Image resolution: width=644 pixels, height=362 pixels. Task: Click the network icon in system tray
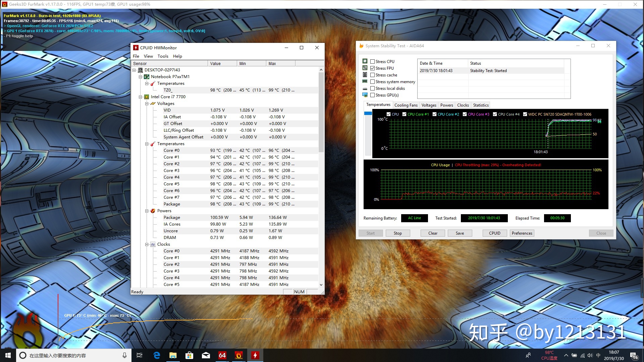tap(583, 355)
